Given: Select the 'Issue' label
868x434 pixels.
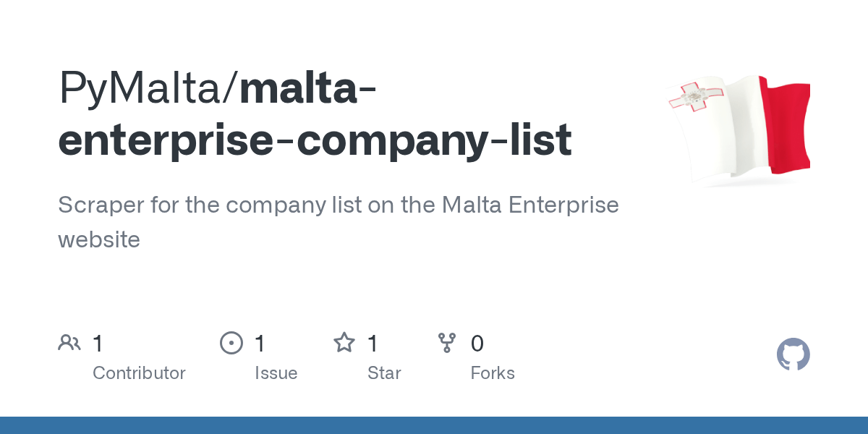Looking at the screenshot, I should [x=276, y=373].
